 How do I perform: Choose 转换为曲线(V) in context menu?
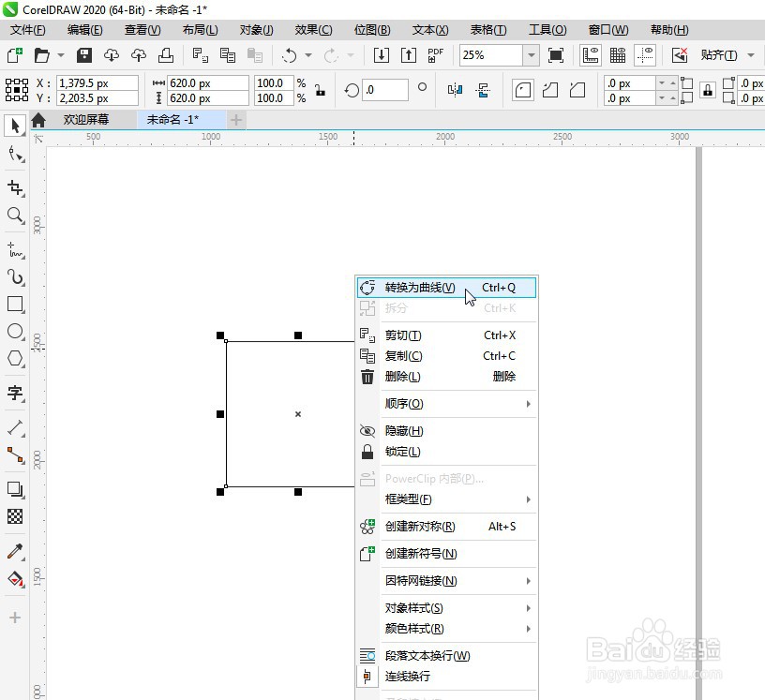[x=447, y=288]
